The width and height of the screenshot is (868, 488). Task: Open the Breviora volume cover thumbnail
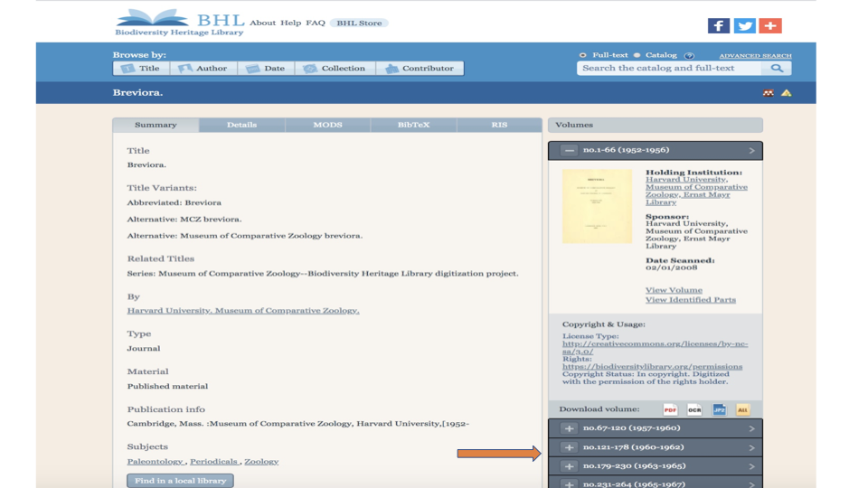pos(597,206)
